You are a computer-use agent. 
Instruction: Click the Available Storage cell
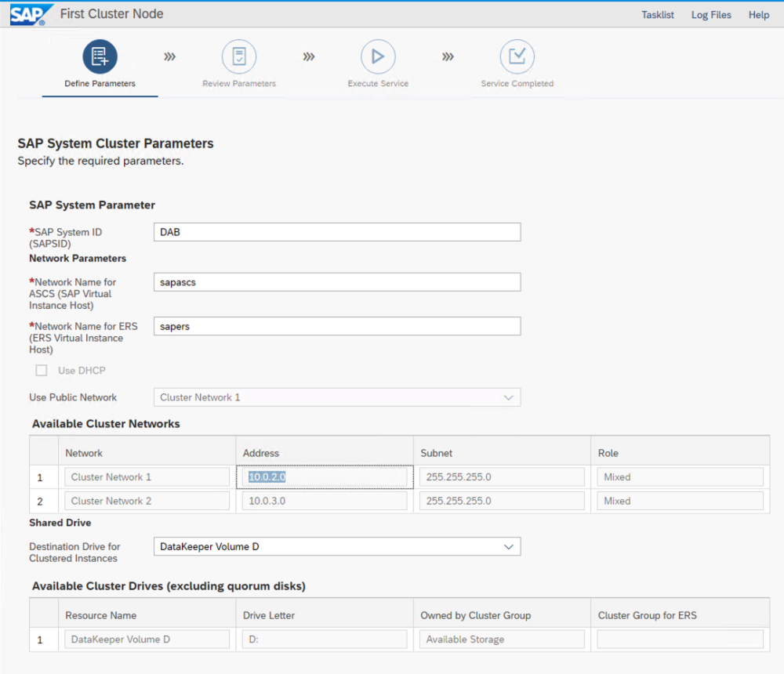pos(502,640)
